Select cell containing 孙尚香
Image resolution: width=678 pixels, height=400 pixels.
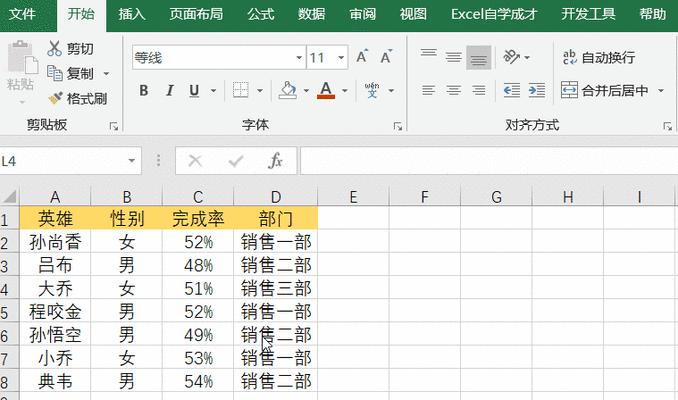[55, 242]
